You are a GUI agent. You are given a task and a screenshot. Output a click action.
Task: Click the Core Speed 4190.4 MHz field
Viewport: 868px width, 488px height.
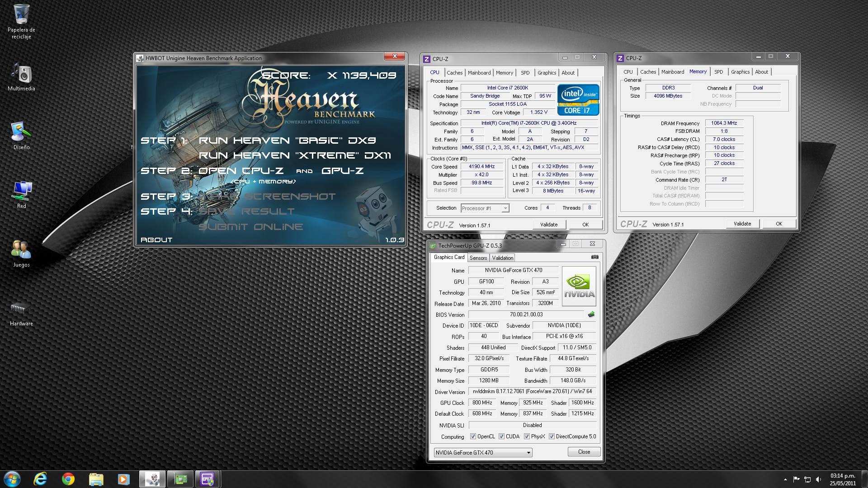tap(482, 167)
